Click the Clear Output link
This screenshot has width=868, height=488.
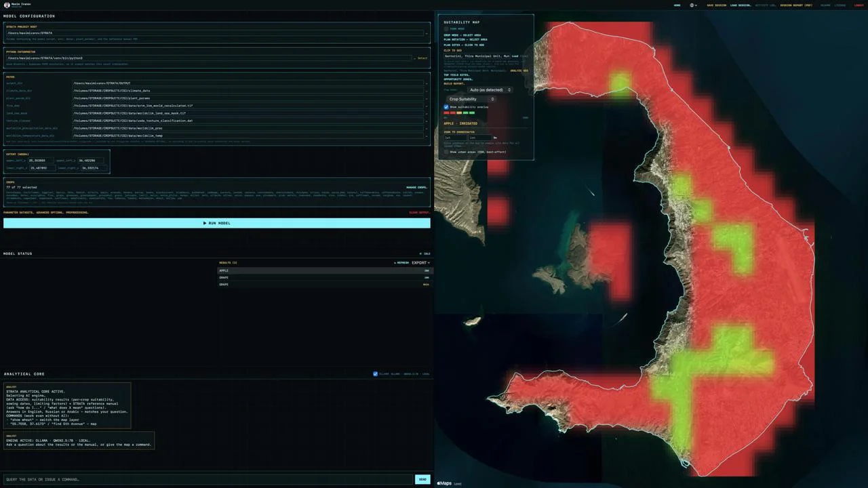[x=419, y=212]
